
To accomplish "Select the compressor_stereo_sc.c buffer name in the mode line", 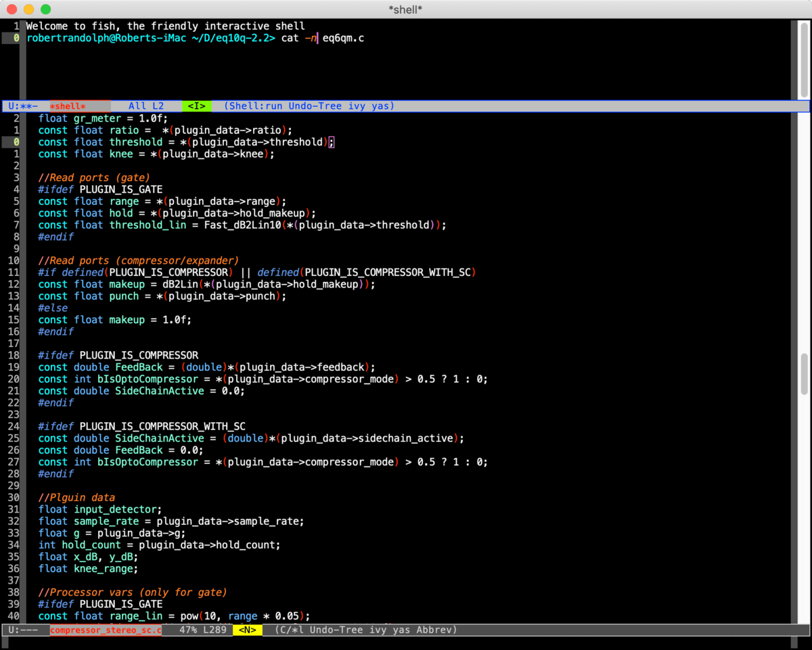I will click(106, 629).
